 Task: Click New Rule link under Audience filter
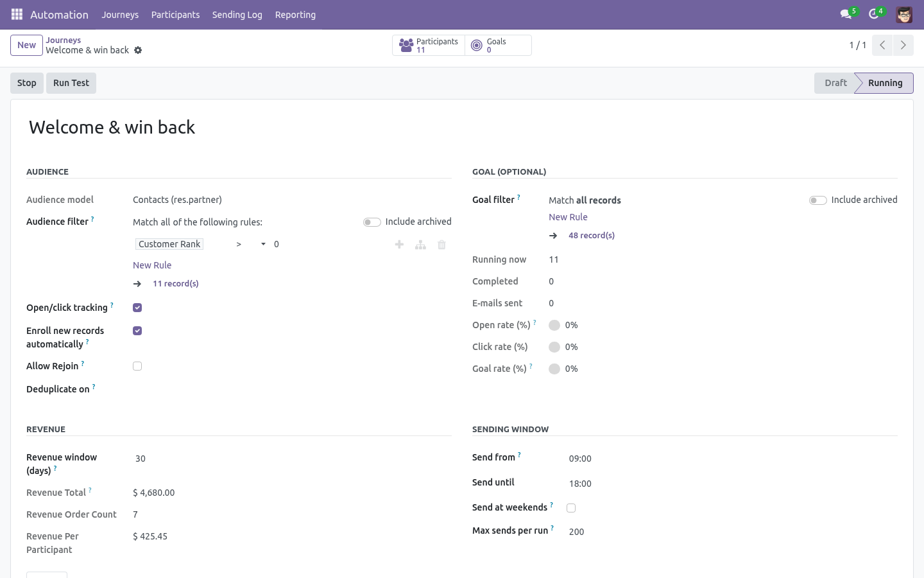tap(152, 265)
